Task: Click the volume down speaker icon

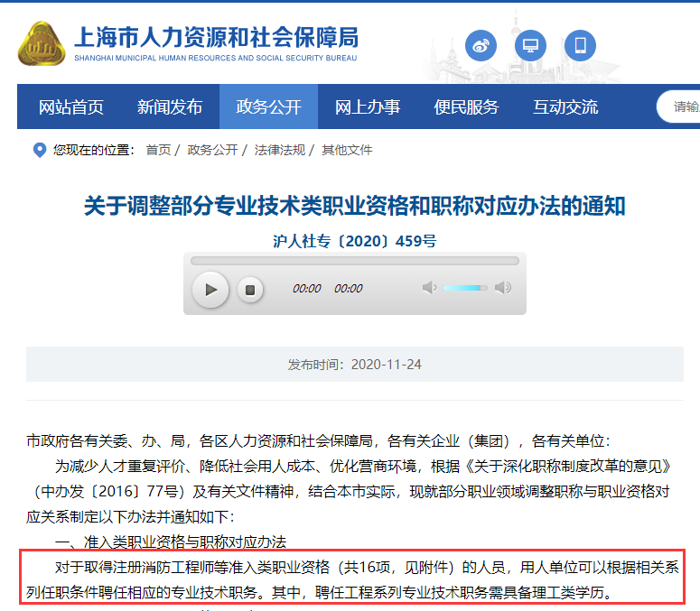Action: click(429, 288)
